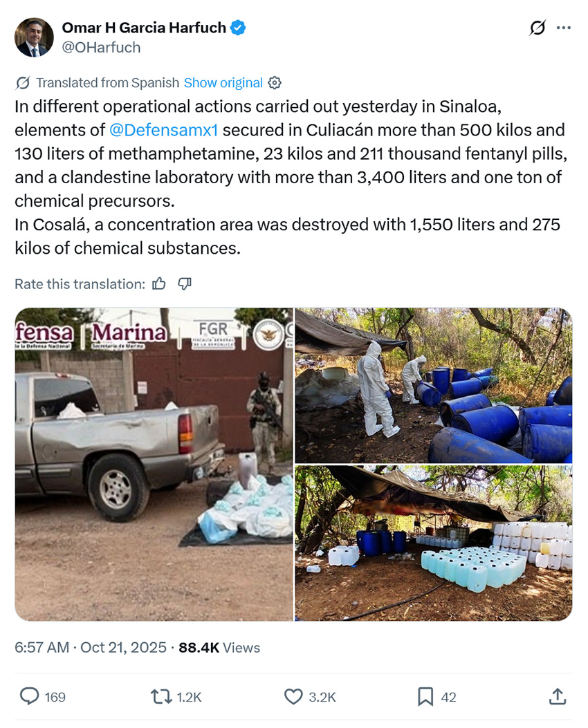Screen dimensions: 588x728
Task: Click the bookmark icon below the post
Action: [x=427, y=698]
